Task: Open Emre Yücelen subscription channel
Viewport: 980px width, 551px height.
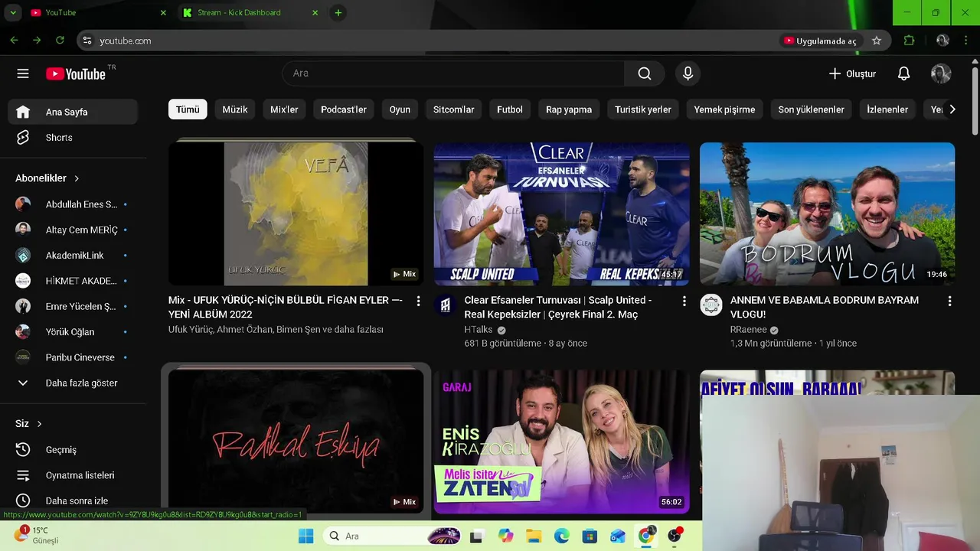Action: pos(73,306)
